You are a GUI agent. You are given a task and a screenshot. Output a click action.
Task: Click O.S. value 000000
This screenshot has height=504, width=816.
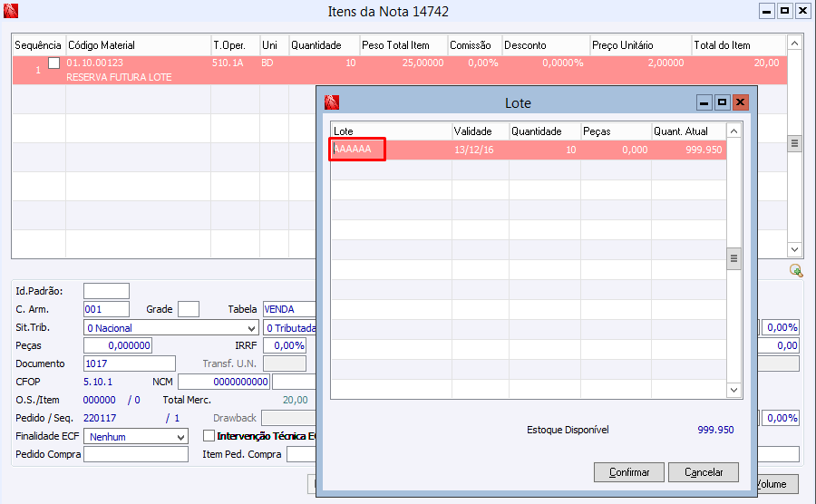100,400
